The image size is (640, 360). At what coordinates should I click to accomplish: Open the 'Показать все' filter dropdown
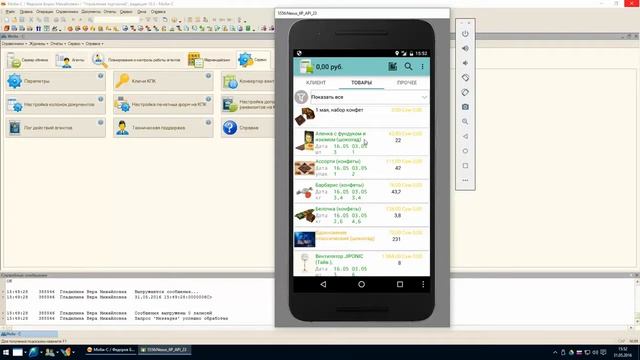click(x=369, y=97)
